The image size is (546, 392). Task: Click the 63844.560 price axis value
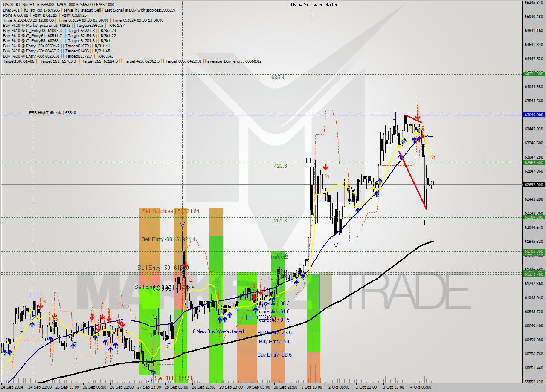point(534,101)
